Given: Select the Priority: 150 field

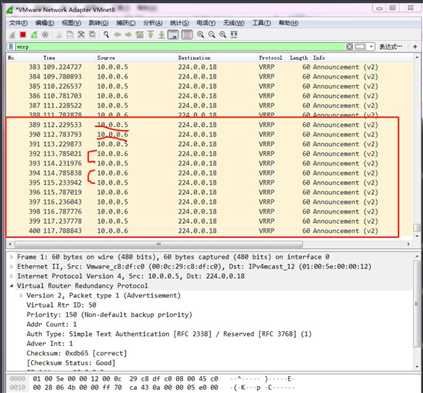Looking at the screenshot, I should click(x=109, y=315).
